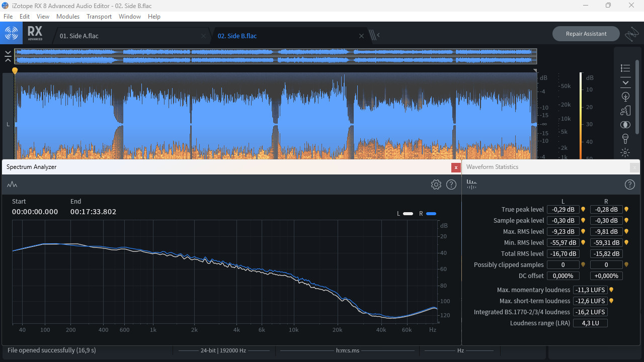Open the microphone module icon in sidebar

pyautogui.click(x=625, y=139)
